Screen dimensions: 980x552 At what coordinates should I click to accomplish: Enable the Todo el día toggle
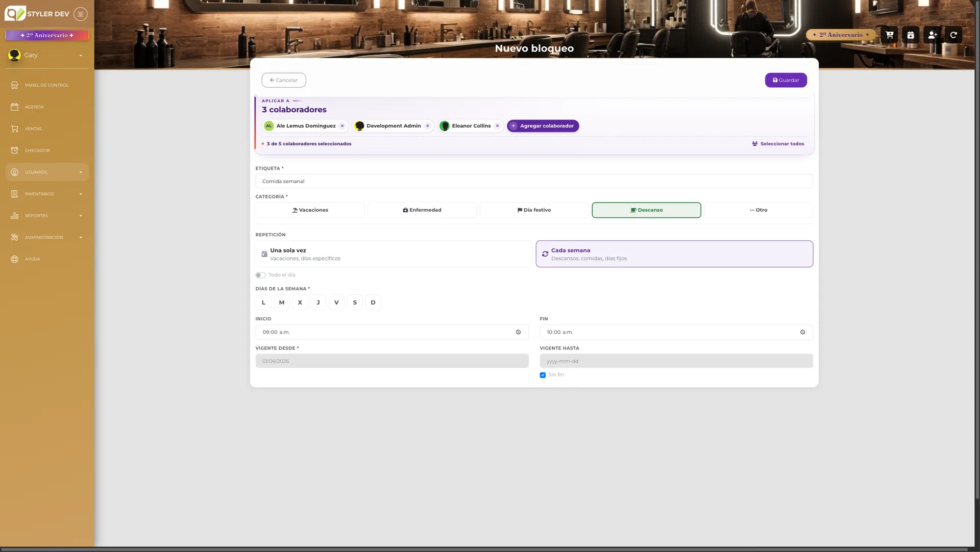click(x=260, y=275)
